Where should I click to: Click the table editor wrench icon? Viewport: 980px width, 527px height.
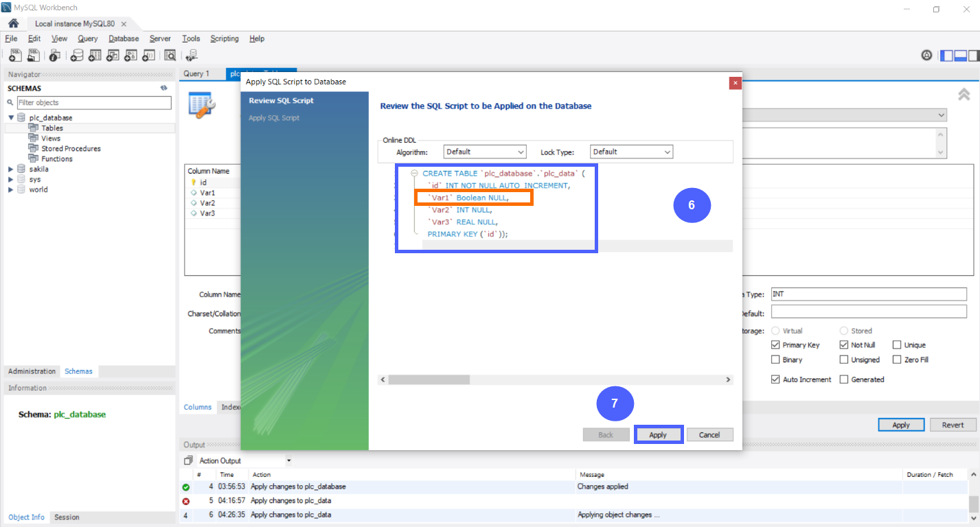click(x=203, y=105)
